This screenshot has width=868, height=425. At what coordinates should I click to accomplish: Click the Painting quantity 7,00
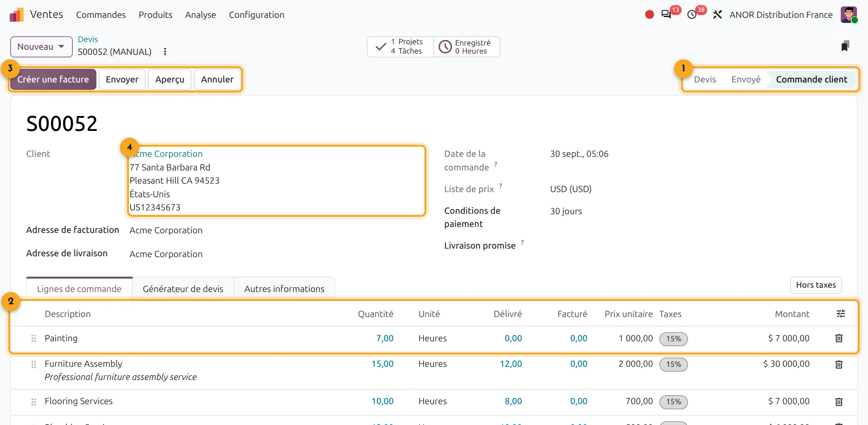tap(385, 338)
